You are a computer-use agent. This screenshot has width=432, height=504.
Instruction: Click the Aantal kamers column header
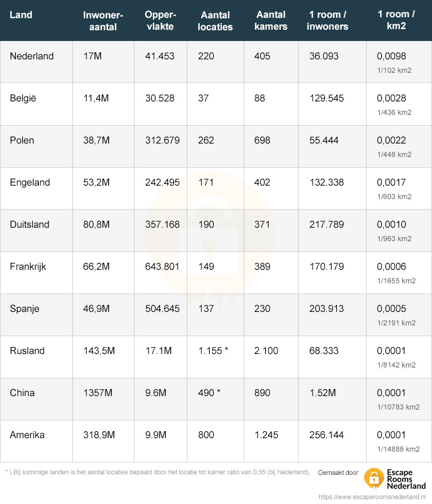(x=271, y=21)
